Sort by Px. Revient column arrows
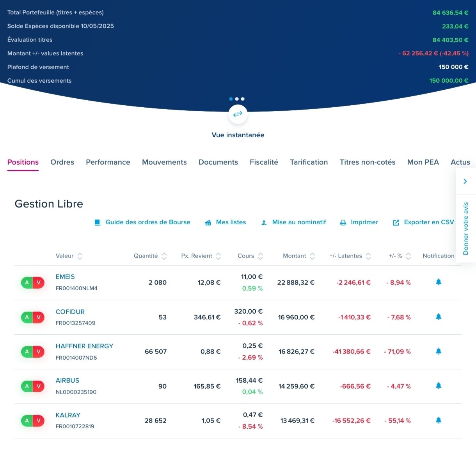Viewport: 476px width, 449px height. tap(218, 256)
